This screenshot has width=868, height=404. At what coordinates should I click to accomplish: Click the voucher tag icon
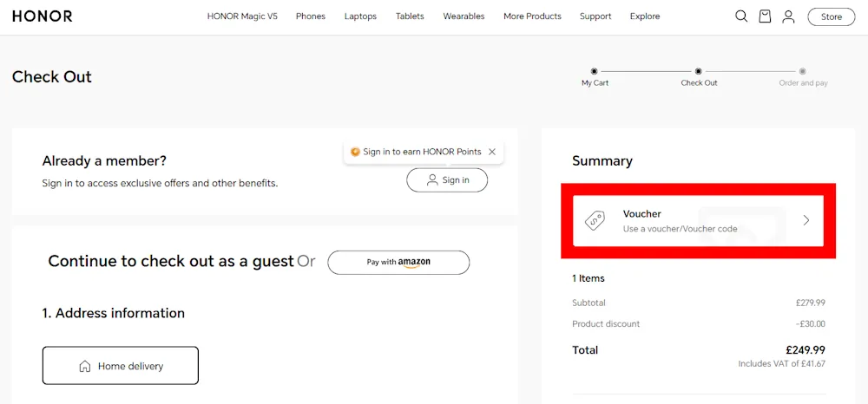(x=595, y=220)
